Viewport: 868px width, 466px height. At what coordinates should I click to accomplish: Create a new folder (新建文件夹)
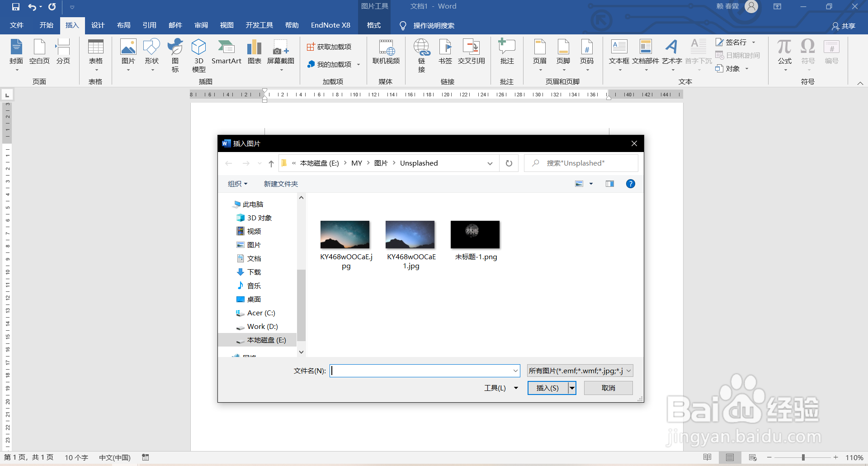tap(281, 184)
